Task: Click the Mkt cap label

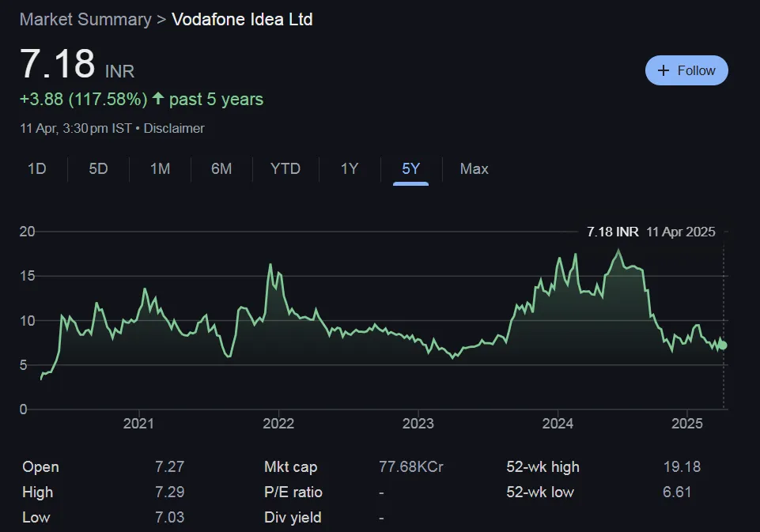Action: pyautogui.click(x=291, y=466)
